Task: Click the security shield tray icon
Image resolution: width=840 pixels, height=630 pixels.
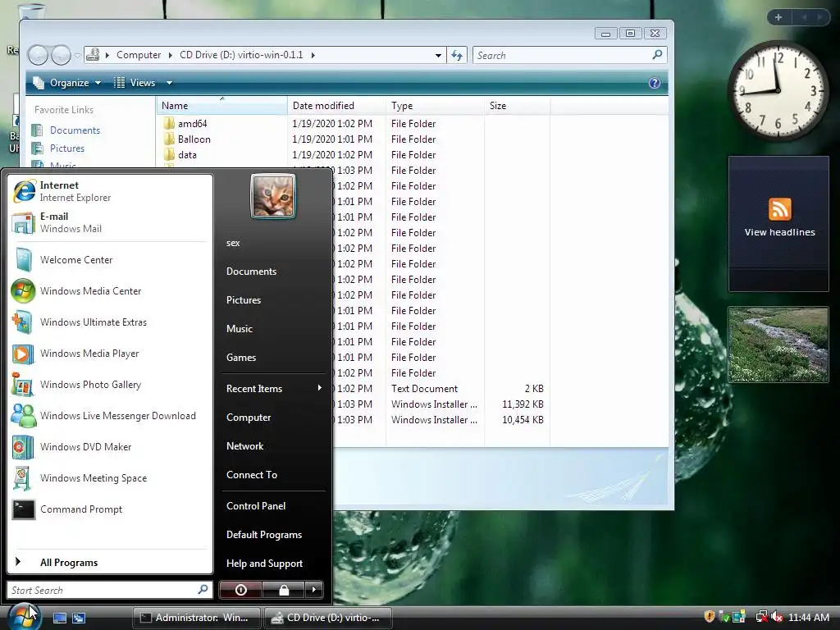Action: tap(710, 617)
